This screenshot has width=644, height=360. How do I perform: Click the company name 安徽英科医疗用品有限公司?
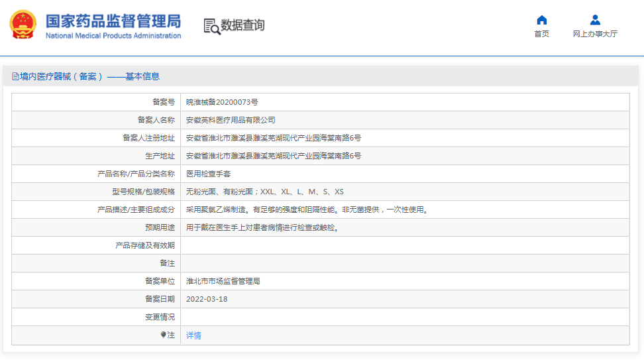click(231, 120)
